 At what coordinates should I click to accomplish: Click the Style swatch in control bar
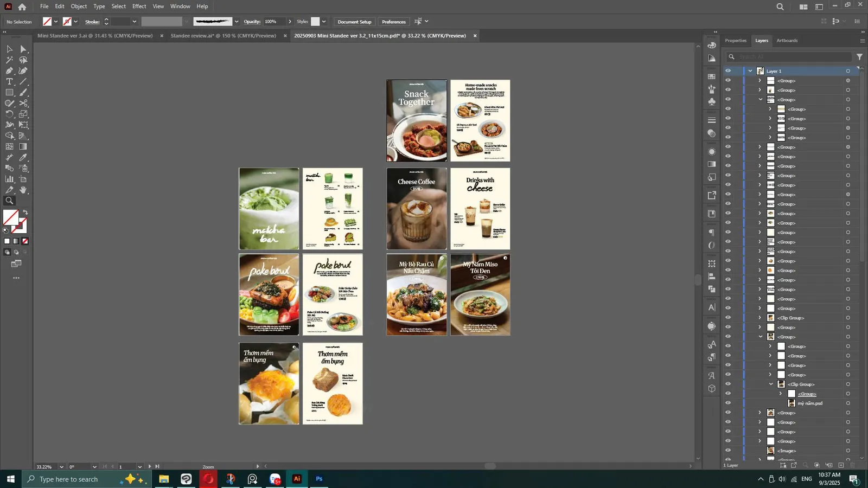pyautogui.click(x=315, y=22)
